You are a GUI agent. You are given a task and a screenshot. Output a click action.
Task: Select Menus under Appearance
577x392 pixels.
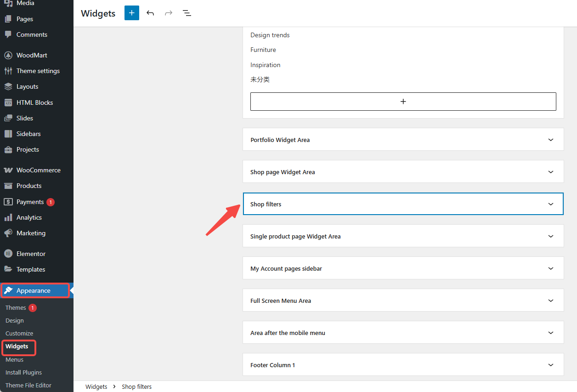pyautogui.click(x=14, y=359)
